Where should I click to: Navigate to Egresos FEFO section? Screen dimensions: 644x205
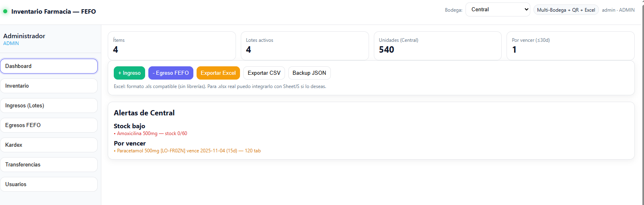tap(49, 125)
